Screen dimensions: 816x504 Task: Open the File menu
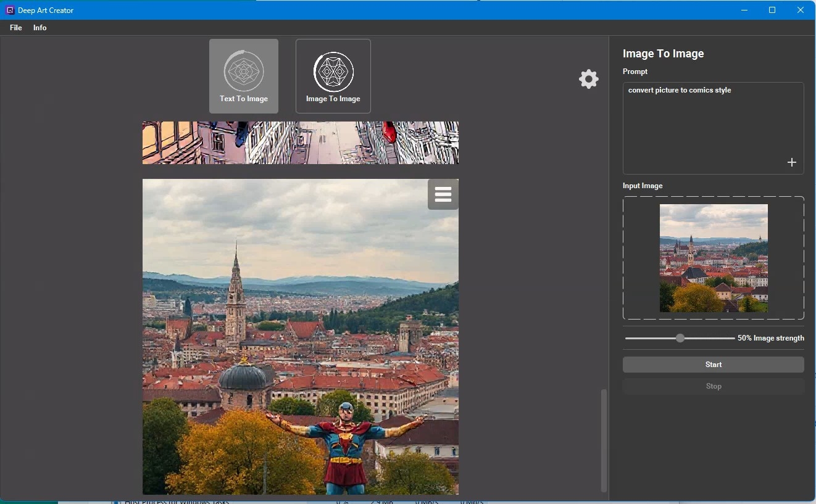pos(16,28)
